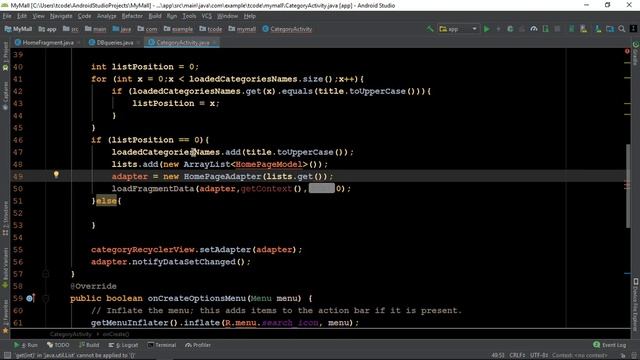
Task: Close the HomeFragment.java tab
Action: tap(78, 42)
